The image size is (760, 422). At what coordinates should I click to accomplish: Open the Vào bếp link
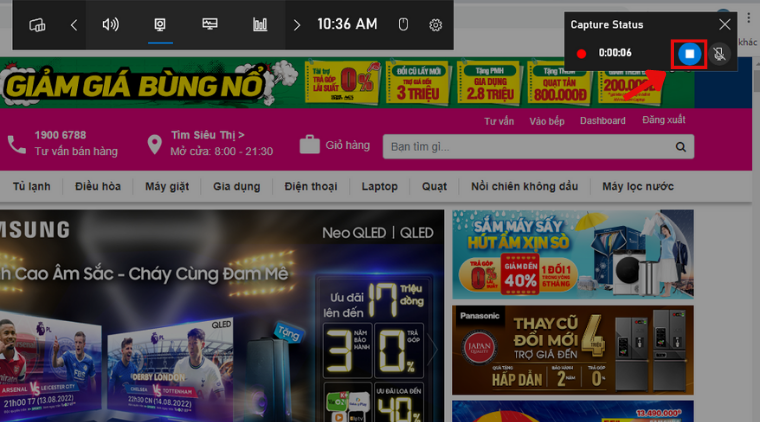547,121
